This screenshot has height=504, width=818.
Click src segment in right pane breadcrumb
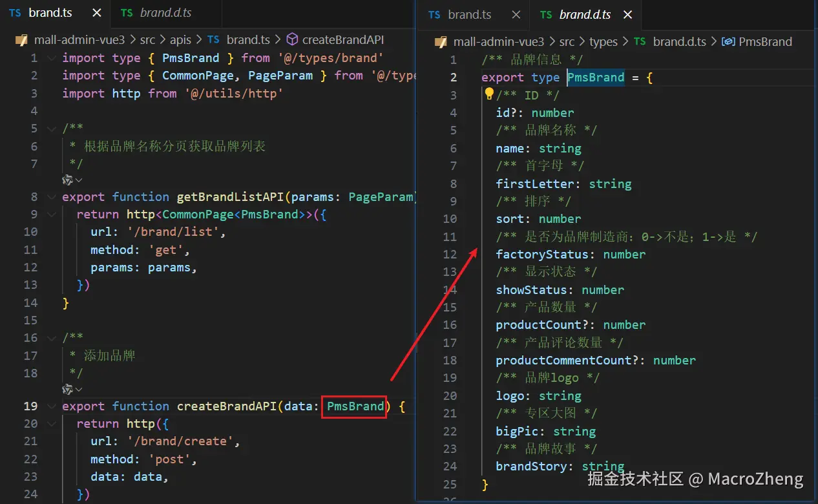567,42
